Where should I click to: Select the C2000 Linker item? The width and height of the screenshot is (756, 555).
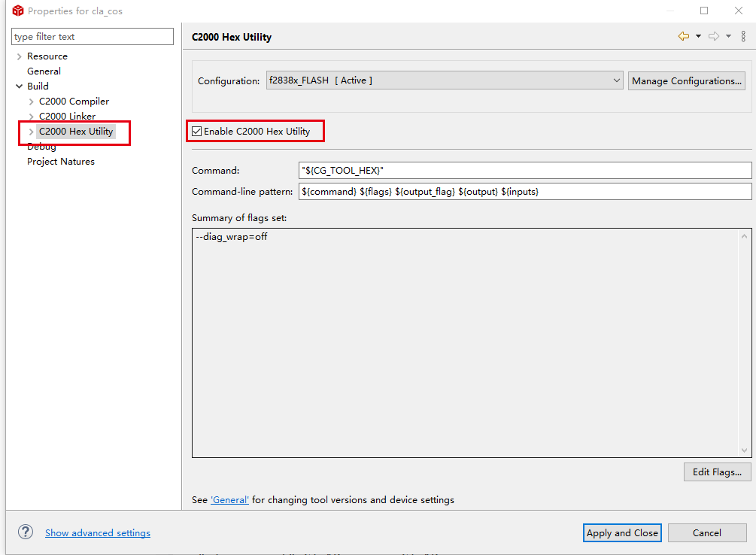[67, 117]
